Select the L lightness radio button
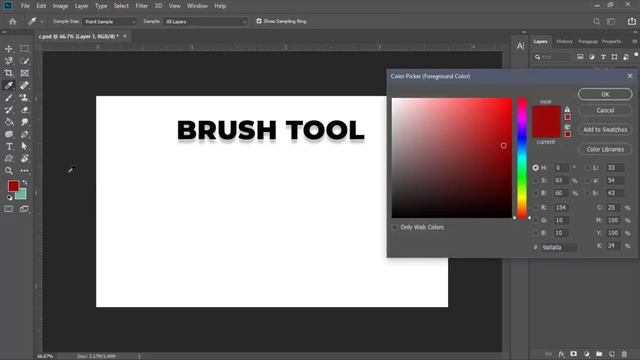 click(x=588, y=168)
